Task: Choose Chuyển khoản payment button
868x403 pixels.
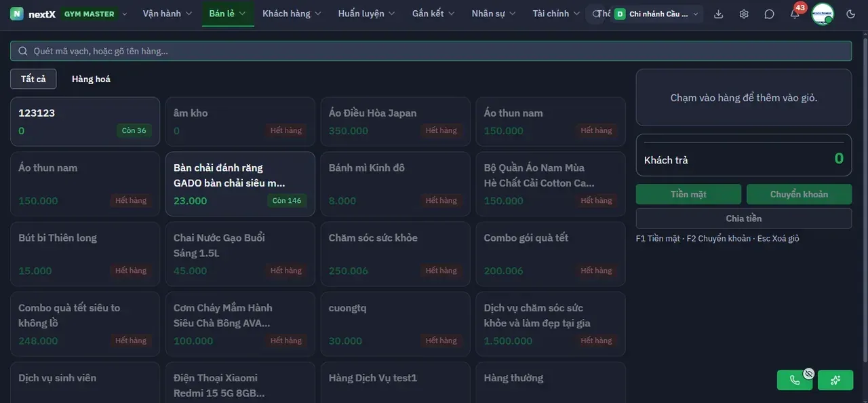Action: click(x=799, y=194)
